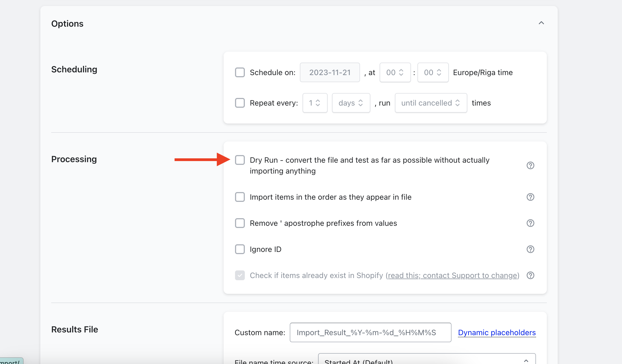Open the Dynamic placeholders link

[x=497, y=332]
